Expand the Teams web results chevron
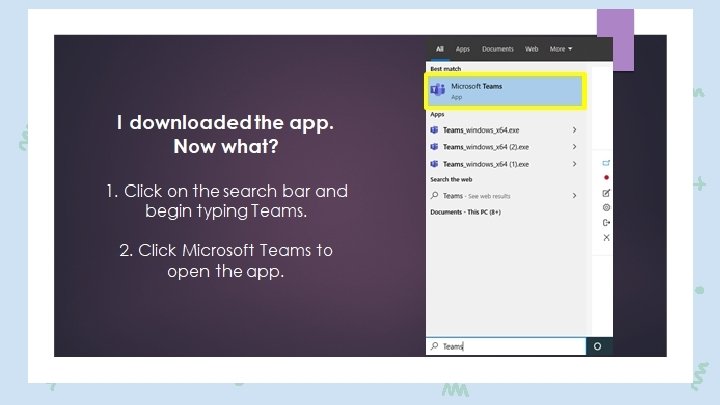720x405 pixels. click(x=574, y=196)
